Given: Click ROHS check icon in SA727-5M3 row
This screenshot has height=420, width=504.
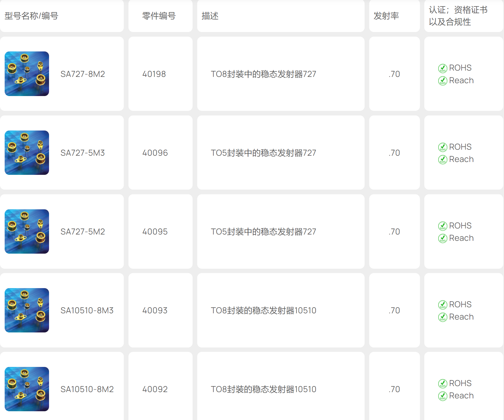Looking at the screenshot, I should click(442, 147).
